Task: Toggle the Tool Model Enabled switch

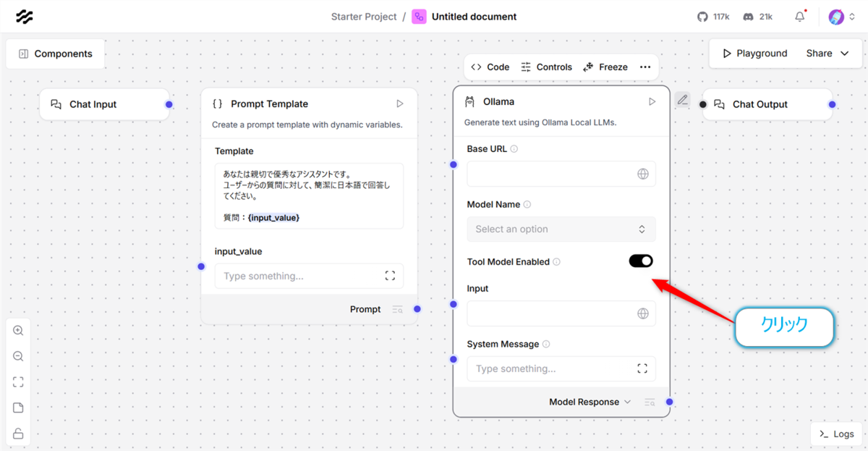Action: tap(641, 261)
